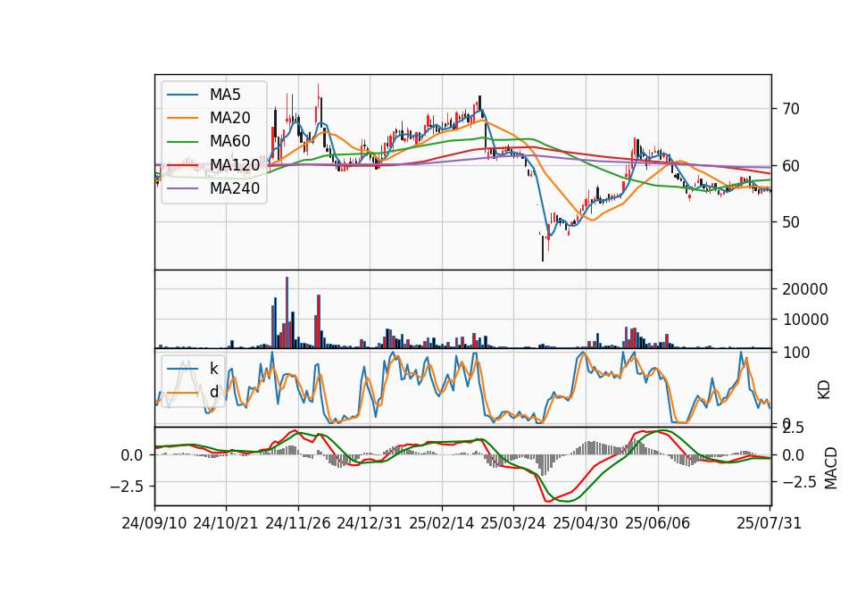Viewport: 857px width, 616px height.
Task: Click the price axis value 70
Action: 790,109
